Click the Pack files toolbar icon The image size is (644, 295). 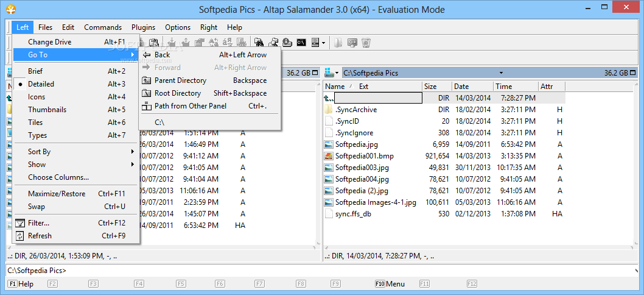(x=172, y=43)
